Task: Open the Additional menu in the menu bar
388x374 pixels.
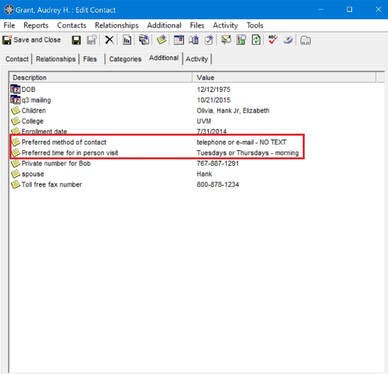Action: (164, 25)
